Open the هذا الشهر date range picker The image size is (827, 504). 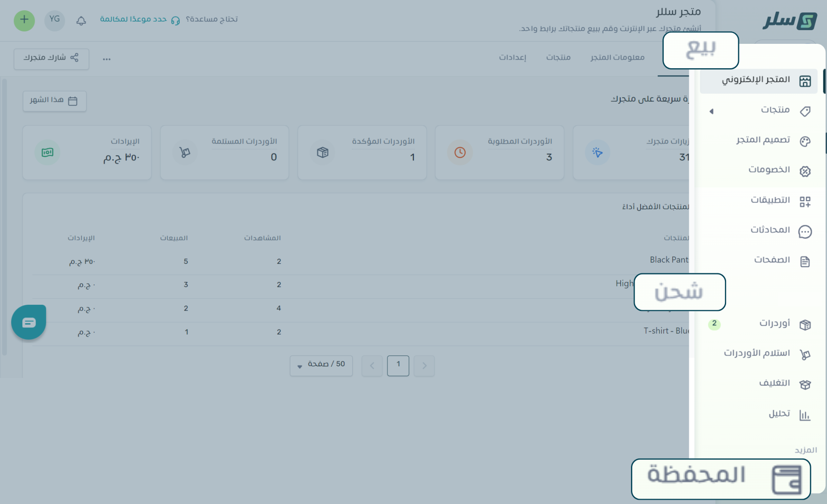(x=54, y=101)
